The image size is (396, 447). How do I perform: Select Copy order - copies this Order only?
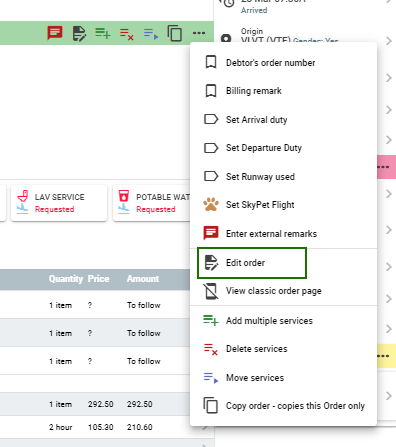coord(283,406)
